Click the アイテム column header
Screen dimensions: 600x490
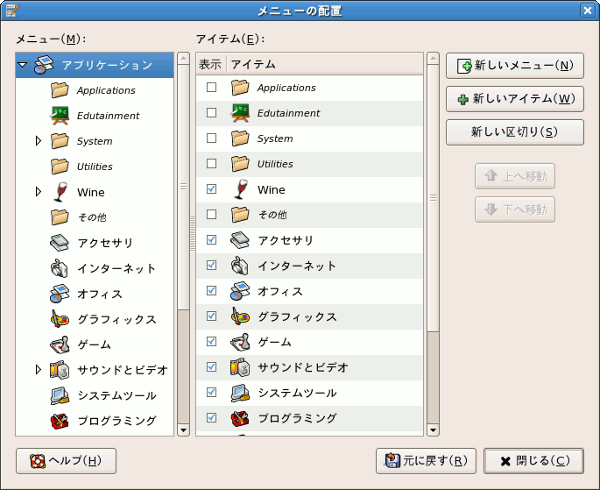[x=324, y=64]
